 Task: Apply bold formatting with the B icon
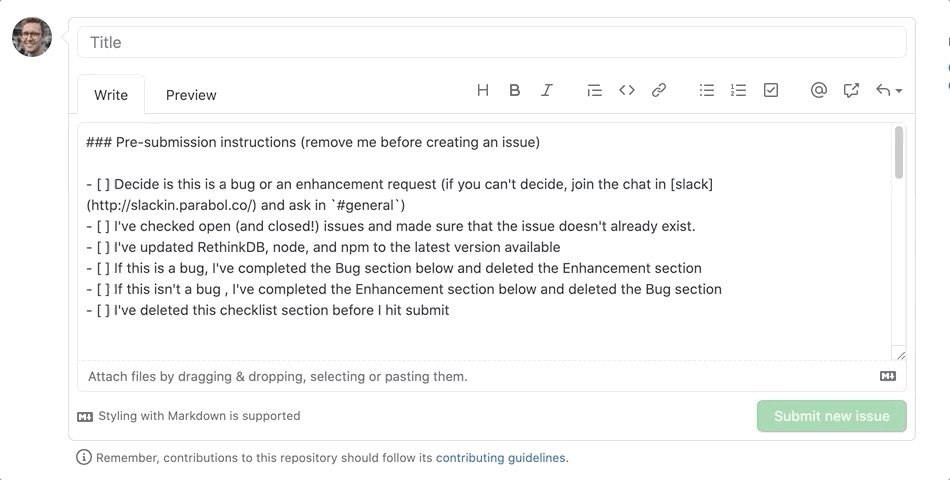[514, 90]
